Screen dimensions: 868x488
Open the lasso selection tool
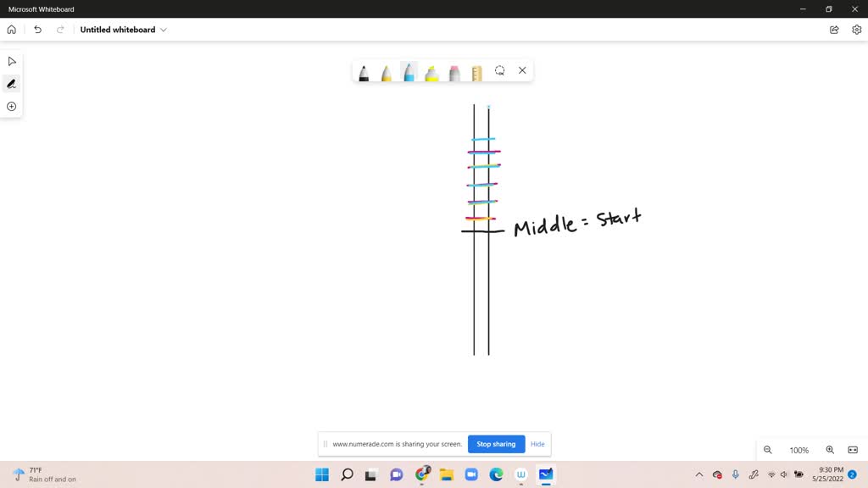point(499,71)
